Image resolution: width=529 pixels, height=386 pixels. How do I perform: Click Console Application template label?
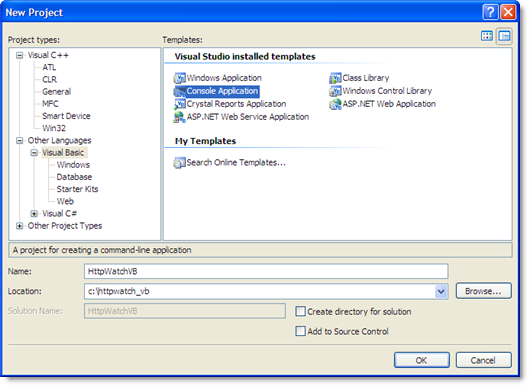(x=222, y=91)
